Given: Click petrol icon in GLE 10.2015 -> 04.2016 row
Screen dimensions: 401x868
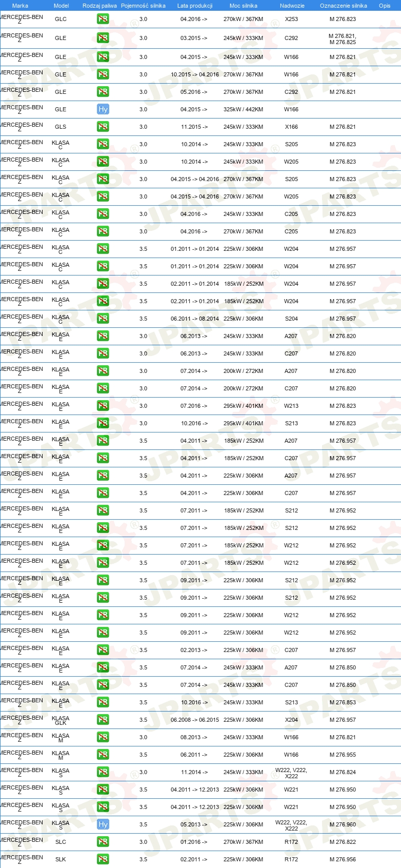Looking at the screenshot, I should (103, 74).
